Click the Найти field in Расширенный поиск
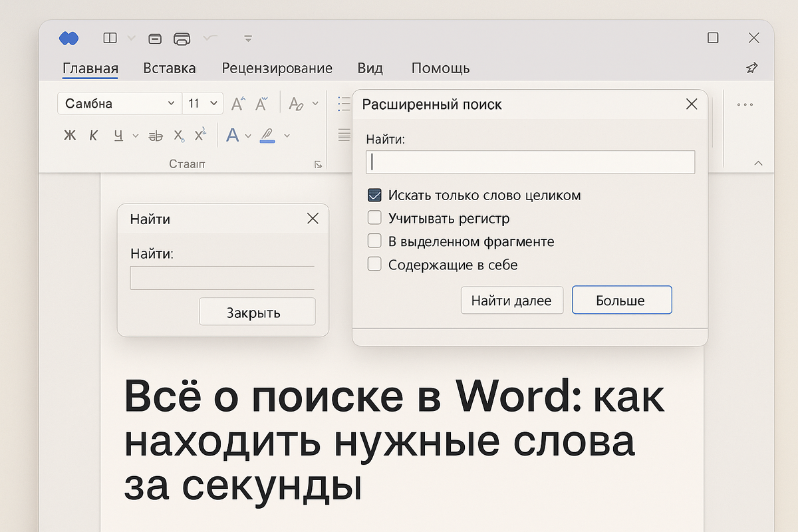This screenshot has height=532, width=798. point(531,162)
